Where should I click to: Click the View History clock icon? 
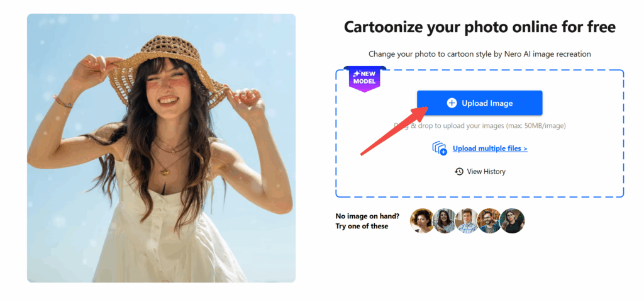point(459,171)
